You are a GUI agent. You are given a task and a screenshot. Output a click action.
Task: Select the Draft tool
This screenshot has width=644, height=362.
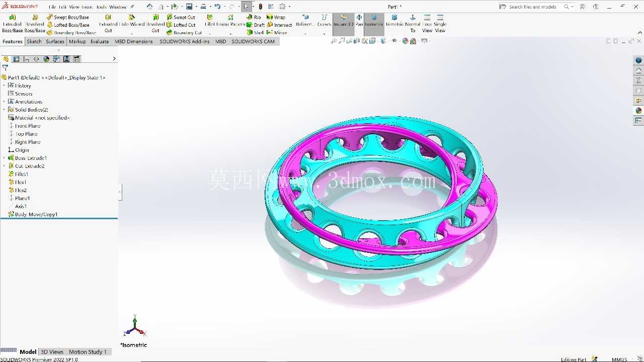(x=255, y=25)
